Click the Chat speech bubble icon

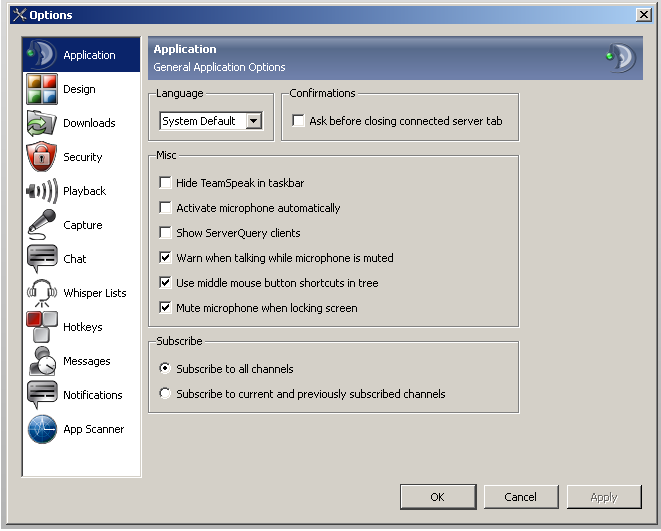[41, 258]
